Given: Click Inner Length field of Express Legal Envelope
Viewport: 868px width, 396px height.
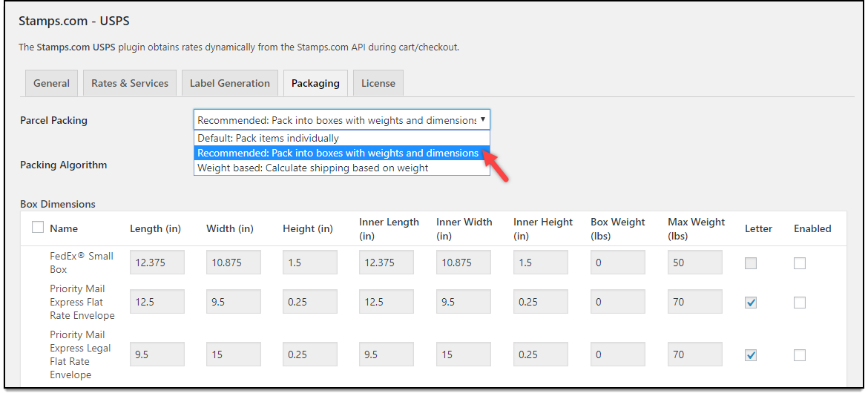Looking at the screenshot, I should coord(387,354).
